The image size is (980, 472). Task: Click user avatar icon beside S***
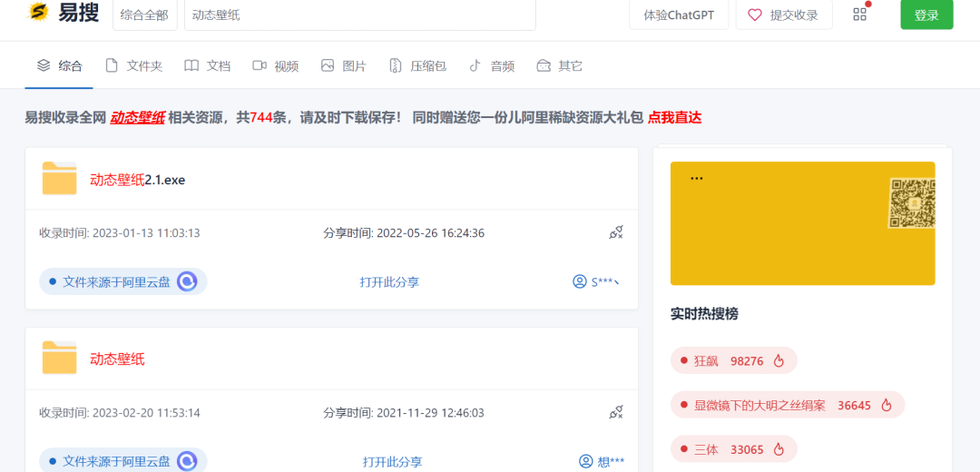tap(579, 282)
